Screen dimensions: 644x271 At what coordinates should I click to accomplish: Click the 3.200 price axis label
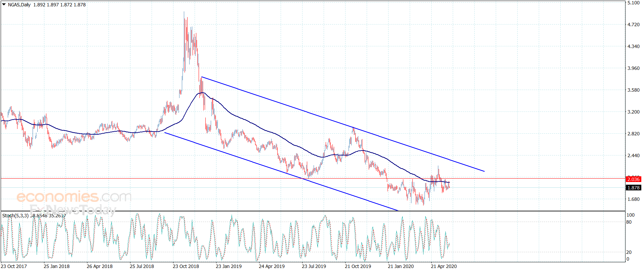point(633,112)
